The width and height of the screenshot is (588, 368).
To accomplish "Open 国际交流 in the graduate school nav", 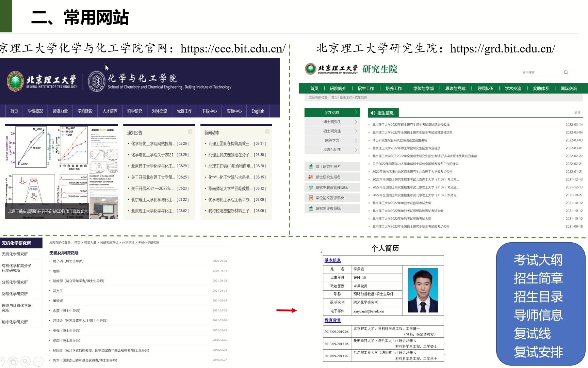I will (x=569, y=88).
